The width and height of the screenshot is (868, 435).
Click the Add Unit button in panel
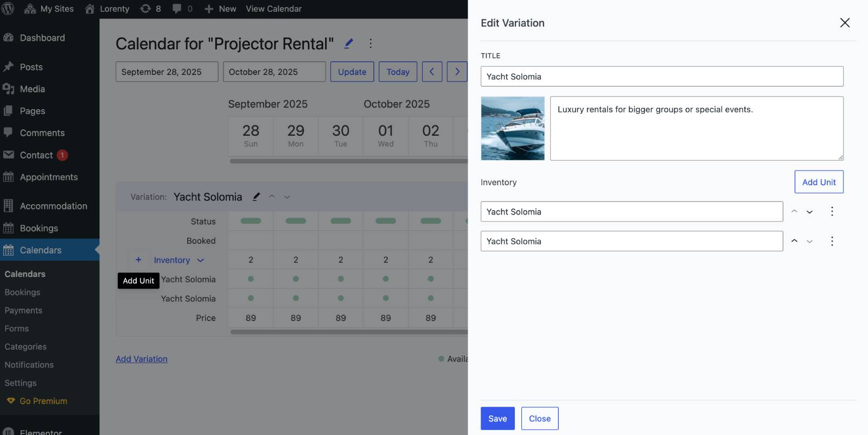[819, 182]
